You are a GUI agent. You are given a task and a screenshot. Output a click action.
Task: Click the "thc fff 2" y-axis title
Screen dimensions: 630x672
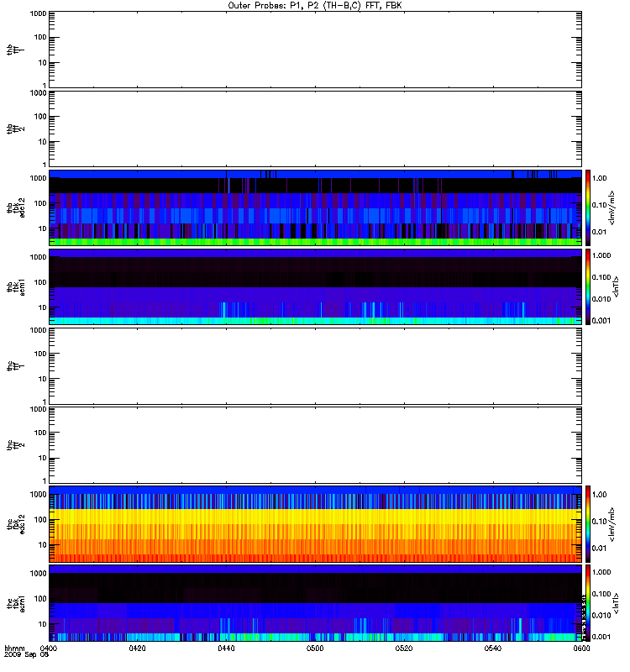[x=16, y=445]
